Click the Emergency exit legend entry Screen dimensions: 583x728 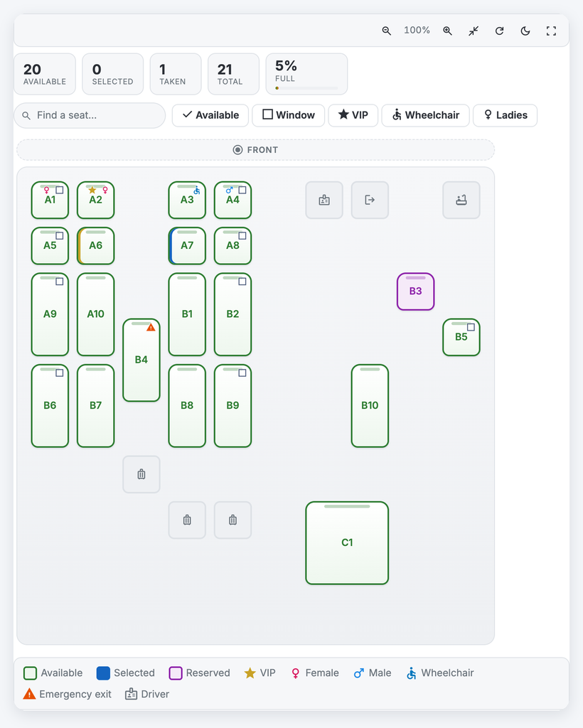click(x=68, y=694)
